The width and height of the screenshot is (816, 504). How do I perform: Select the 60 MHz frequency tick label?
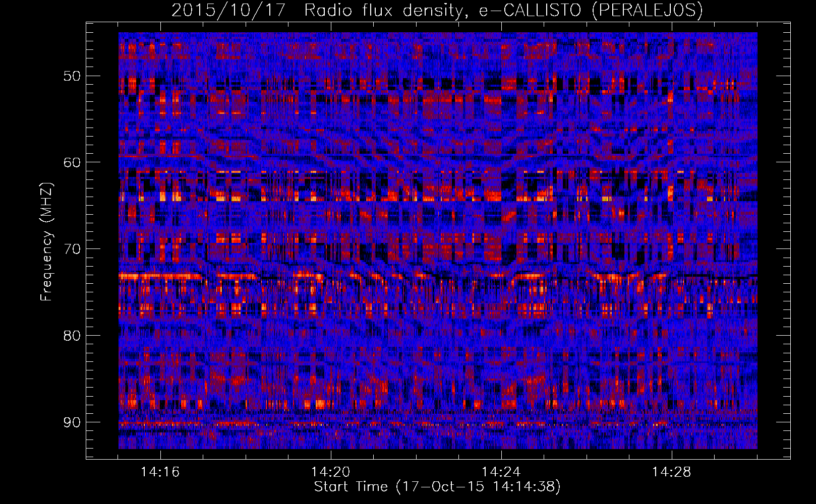point(72,162)
